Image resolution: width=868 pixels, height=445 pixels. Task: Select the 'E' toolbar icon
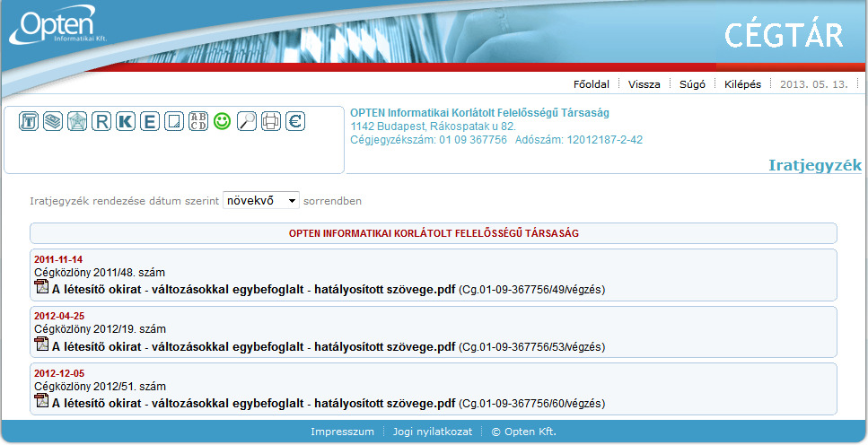[150, 121]
